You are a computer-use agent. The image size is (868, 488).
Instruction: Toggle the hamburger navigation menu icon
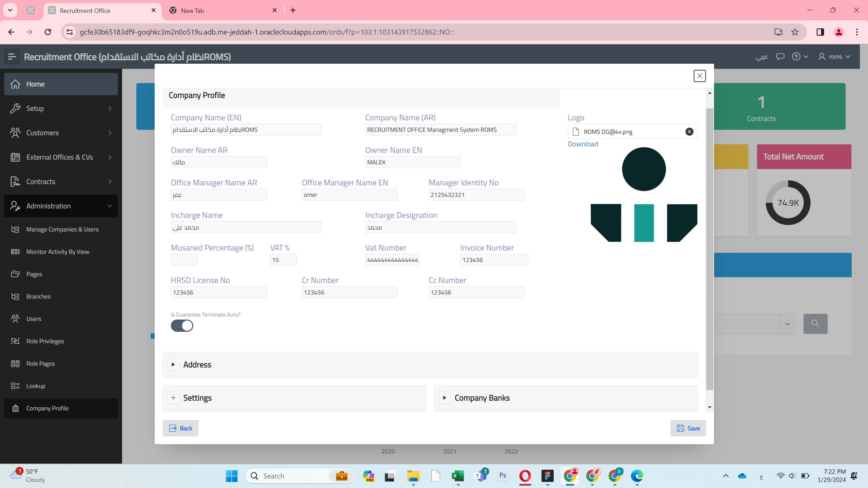pyautogui.click(x=12, y=57)
